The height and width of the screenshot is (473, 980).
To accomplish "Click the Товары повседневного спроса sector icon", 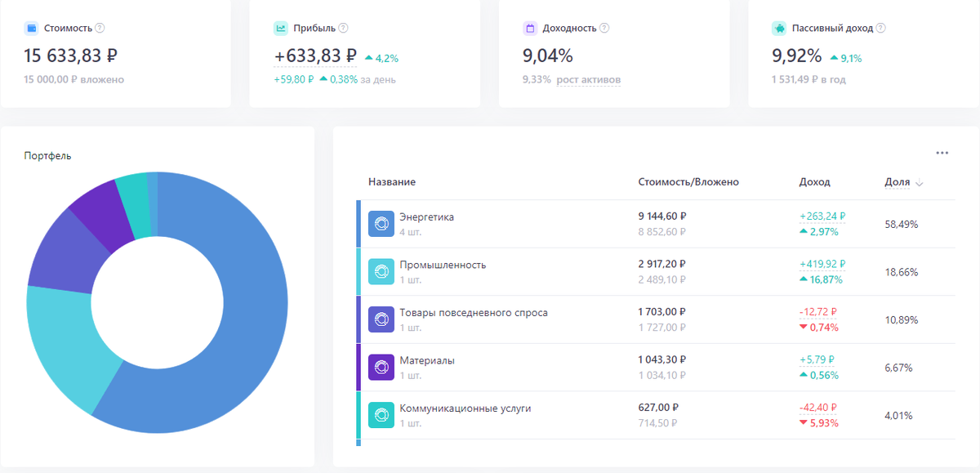I will (x=381, y=319).
